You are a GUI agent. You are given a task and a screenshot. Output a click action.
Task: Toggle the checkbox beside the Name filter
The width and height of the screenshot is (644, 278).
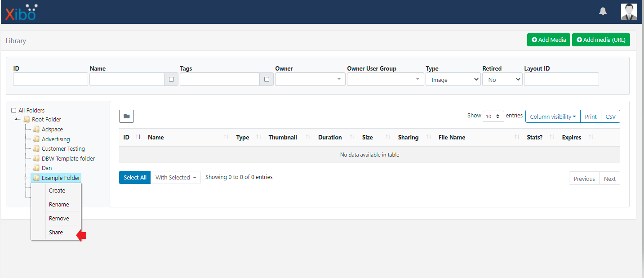(x=171, y=80)
